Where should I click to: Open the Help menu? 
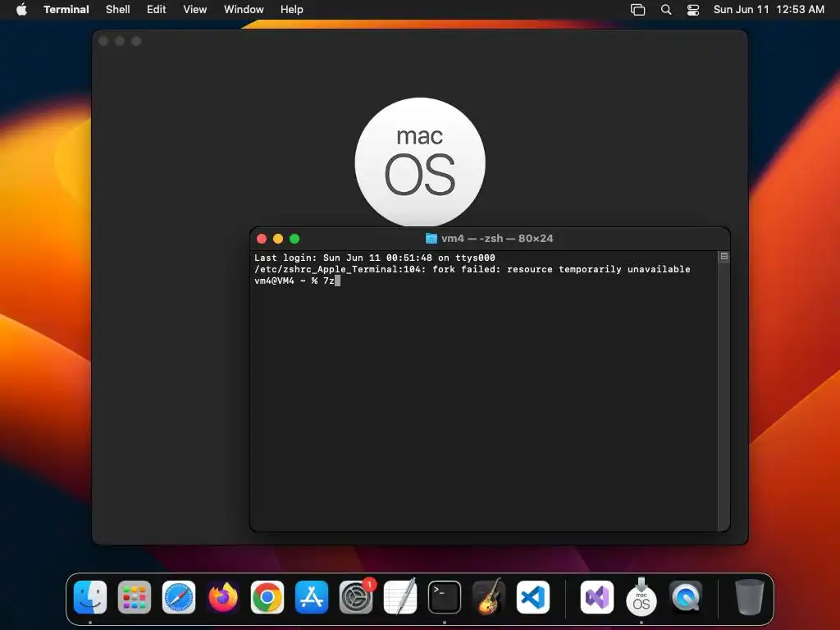pyautogui.click(x=291, y=9)
